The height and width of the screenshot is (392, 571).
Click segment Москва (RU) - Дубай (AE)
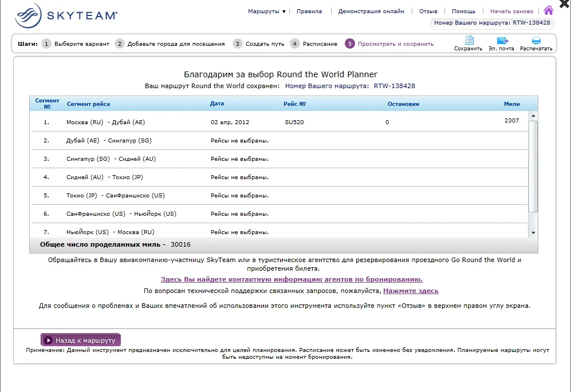(x=105, y=122)
